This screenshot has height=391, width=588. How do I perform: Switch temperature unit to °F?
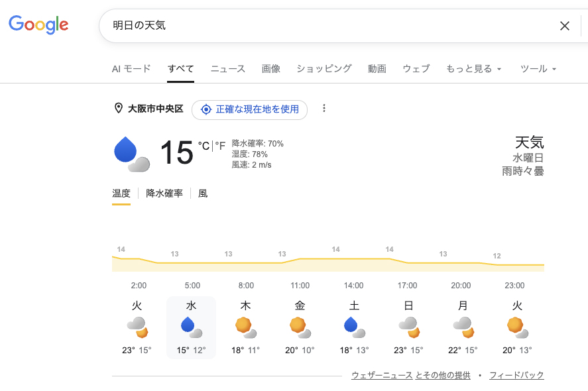[x=220, y=146]
